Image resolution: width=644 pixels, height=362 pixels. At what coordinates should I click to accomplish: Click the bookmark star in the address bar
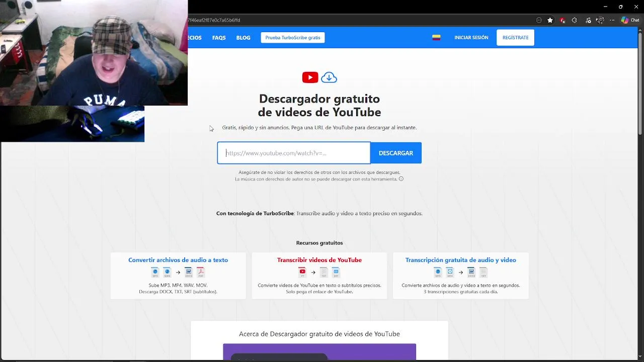tap(550, 20)
